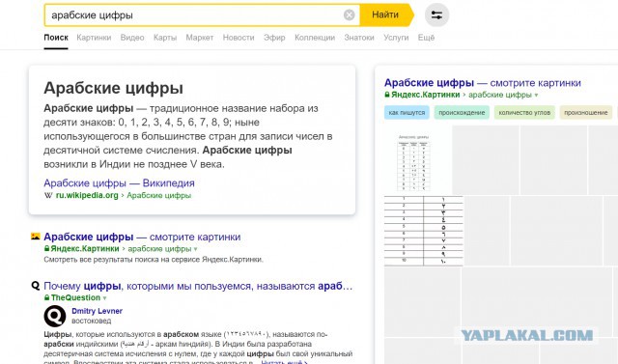Click the Q favicon of TheQuestion result
618x364 pixels.
click(x=36, y=285)
